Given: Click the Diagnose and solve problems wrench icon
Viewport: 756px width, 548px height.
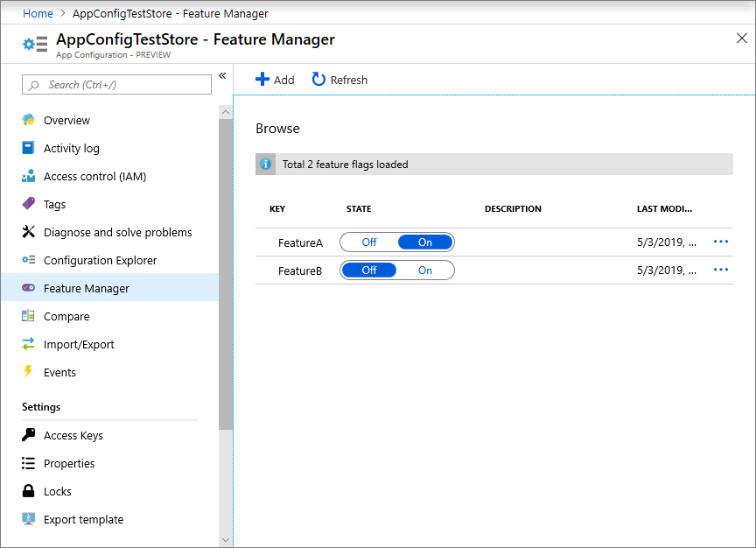Looking at the screenshot, I should click(x=28, y=232).
